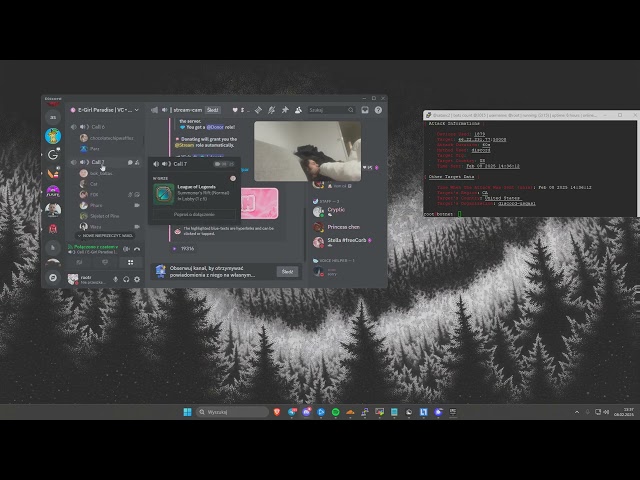Viewport: 640px width, 480px height.
Task: Select user chocolatechipwaffles in Call 6
Action: (107, 138)
